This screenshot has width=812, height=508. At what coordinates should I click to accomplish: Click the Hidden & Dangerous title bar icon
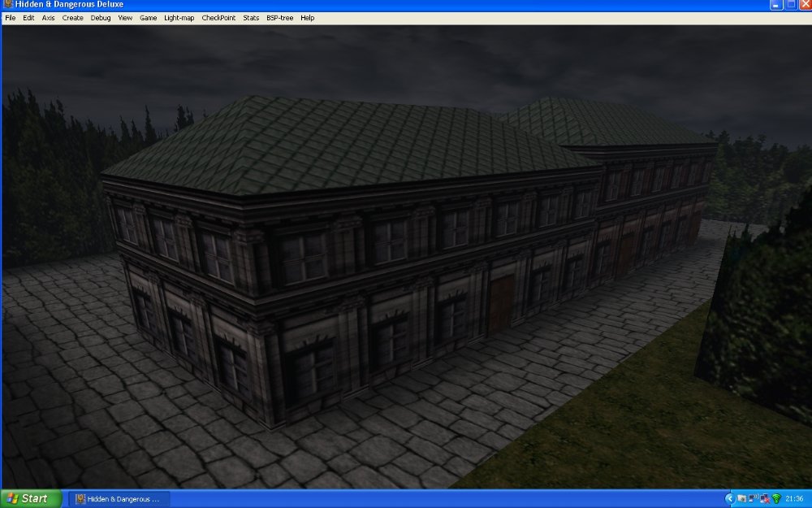pyautogui.click(x=8, y=4)
